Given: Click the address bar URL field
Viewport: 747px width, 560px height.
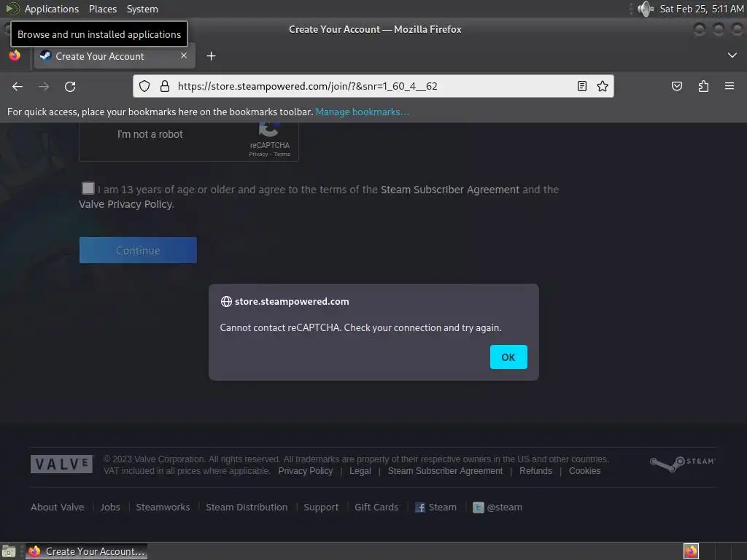Looking at the screenshot, I should (x=374, y=86).
